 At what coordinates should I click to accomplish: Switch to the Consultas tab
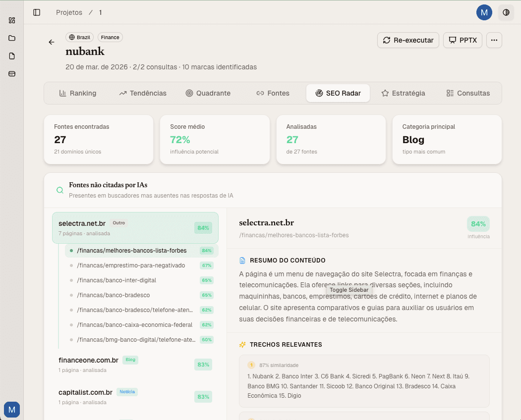tap(468, 93)
